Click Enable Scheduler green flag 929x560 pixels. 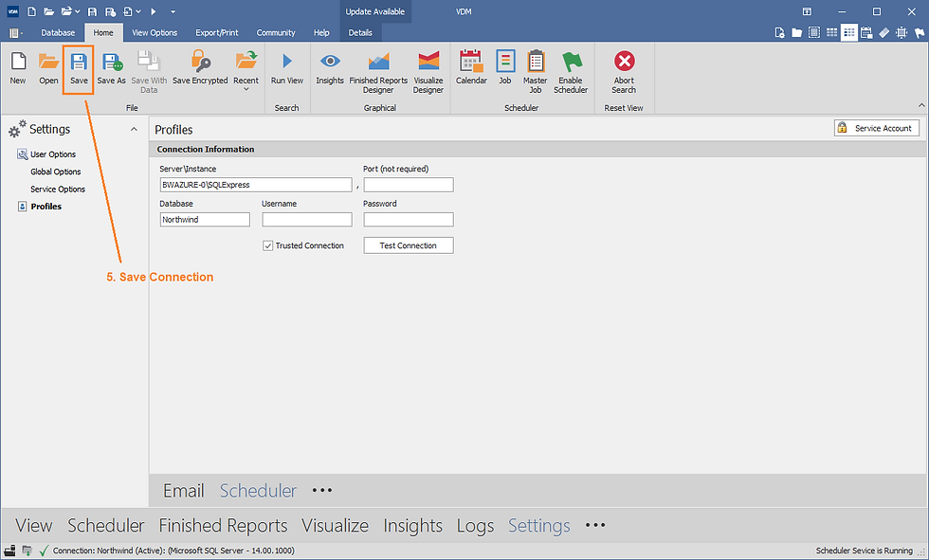(x=571, y=72)
